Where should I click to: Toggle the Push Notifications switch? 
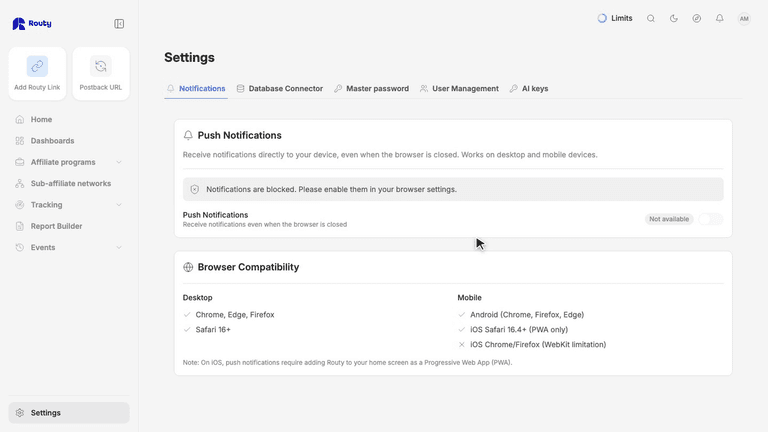click(711, 219)
